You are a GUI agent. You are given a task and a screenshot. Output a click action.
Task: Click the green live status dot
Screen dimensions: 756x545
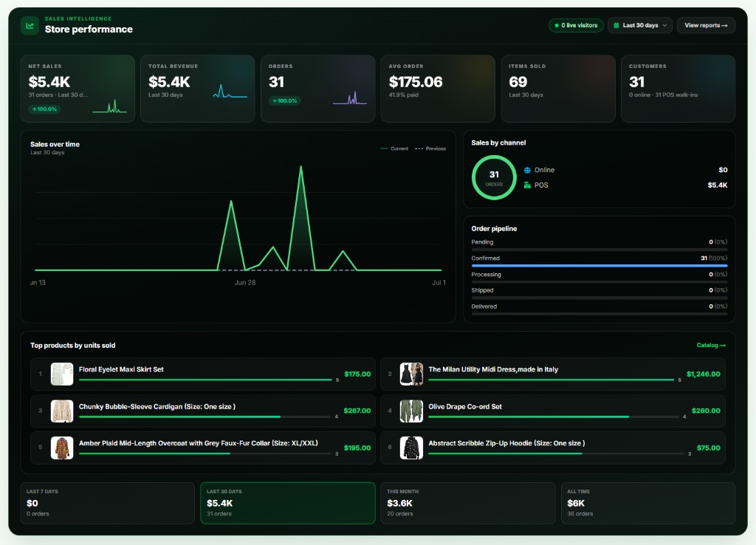point(557,26)
